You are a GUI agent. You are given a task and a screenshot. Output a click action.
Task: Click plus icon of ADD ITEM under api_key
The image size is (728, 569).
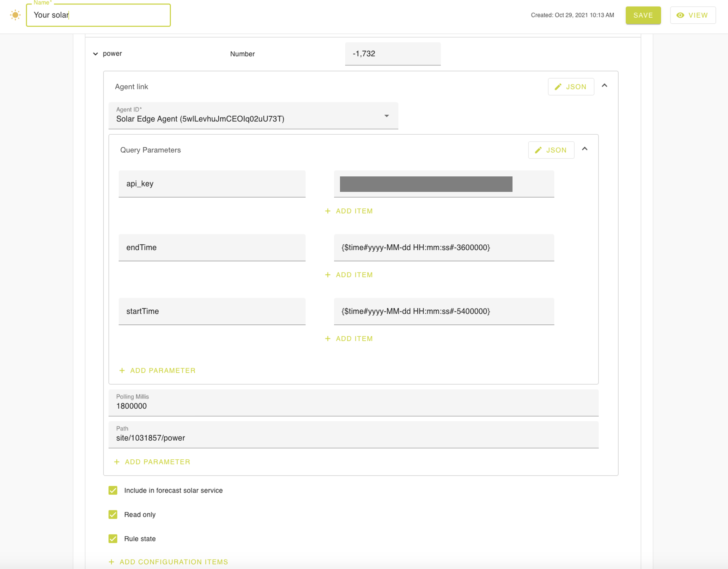coord(328,211)
